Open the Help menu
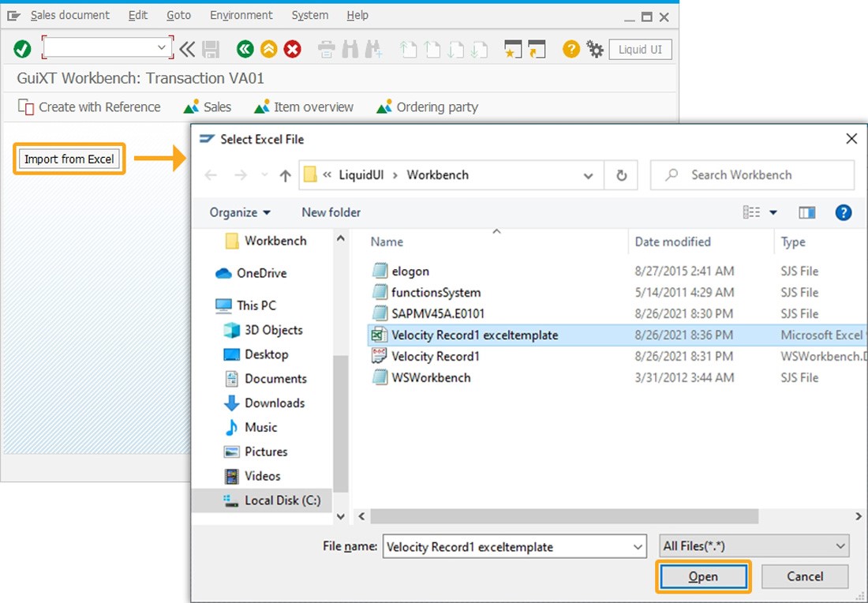 [357, 16]
